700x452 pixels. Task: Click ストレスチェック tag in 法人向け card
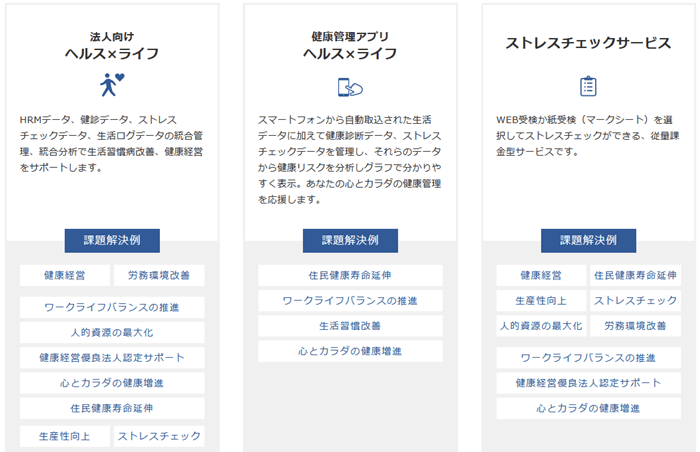click(x=159, y=436)
